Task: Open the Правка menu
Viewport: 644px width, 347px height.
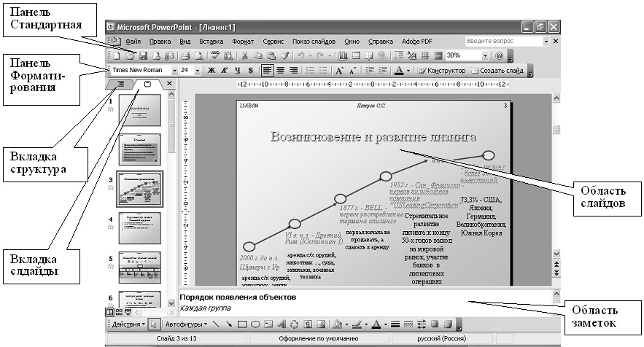Action: (x=160, y=42)
